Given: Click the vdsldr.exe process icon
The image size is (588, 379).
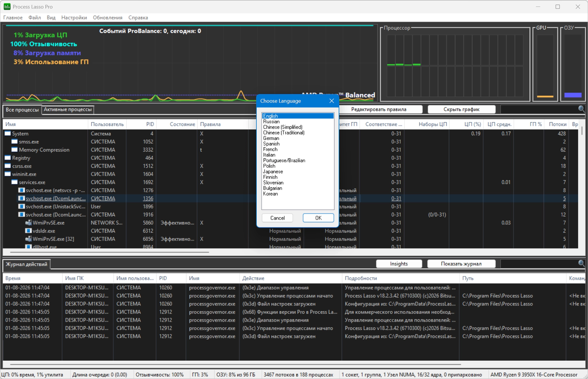Looking at the screenshot, I should (28, 231).
